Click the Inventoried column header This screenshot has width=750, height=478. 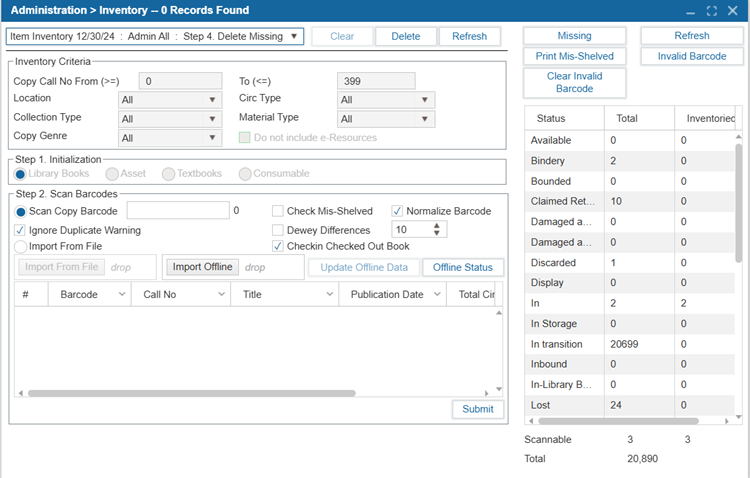click(x=705, y=118)
